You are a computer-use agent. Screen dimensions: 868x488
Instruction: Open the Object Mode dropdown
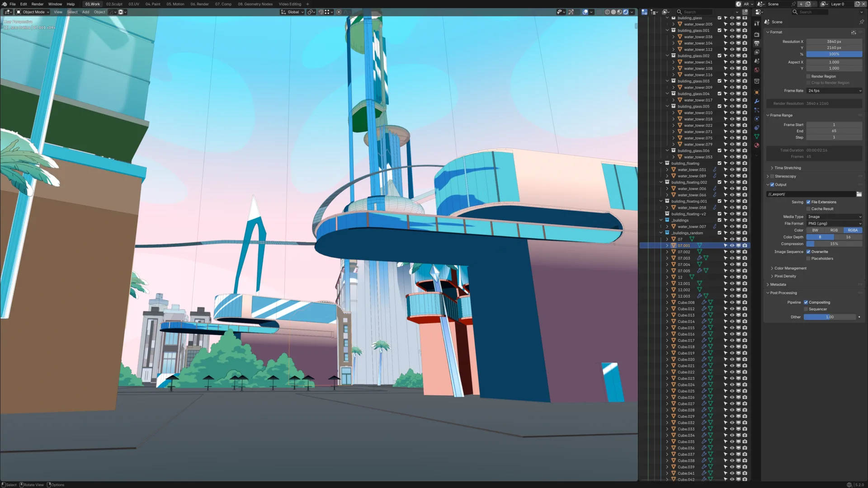click(x=33, y=12)
